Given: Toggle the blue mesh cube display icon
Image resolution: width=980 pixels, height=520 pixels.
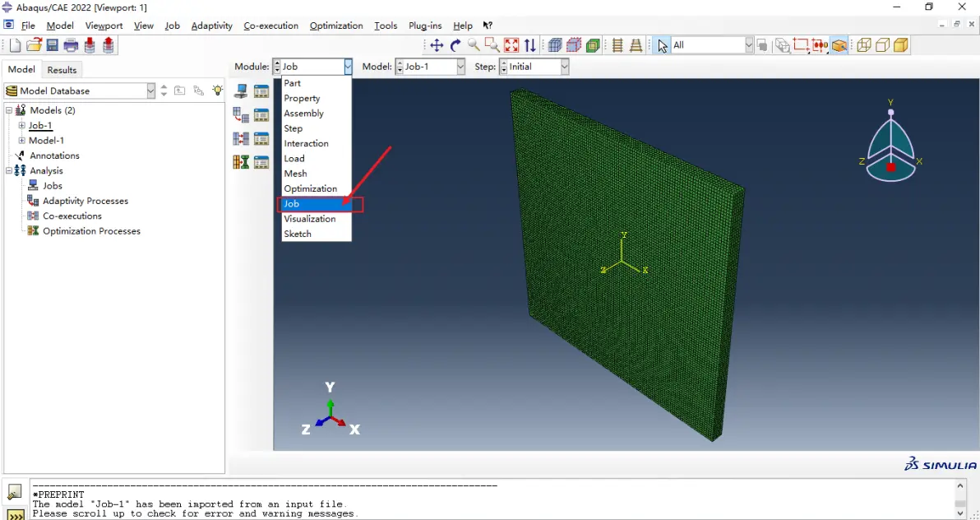Looking at the screenshot, I should pos(555,45).
